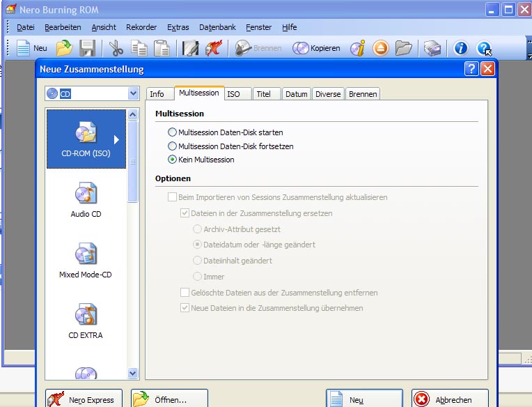
Task: Open the CD disc type dropdown
Action: click(133, 93)
